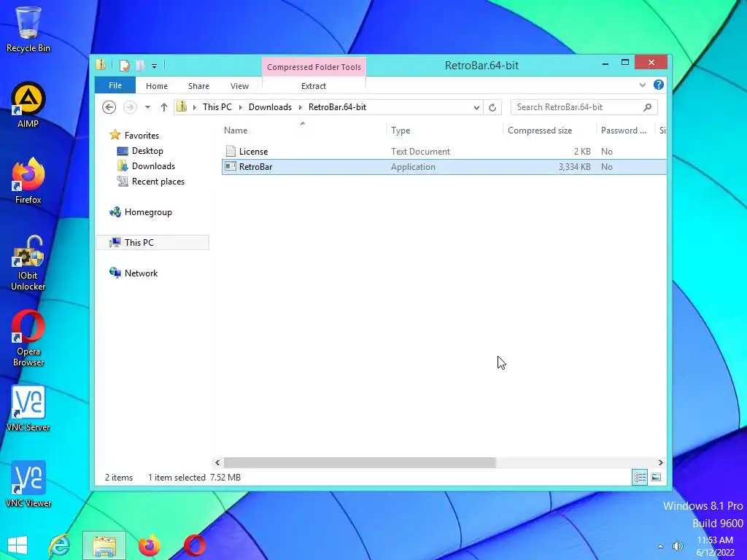Image resolution: width=747 pixels, height=560 pixels.
Task: Sort by the Name column header
Action: pos(304,131)
